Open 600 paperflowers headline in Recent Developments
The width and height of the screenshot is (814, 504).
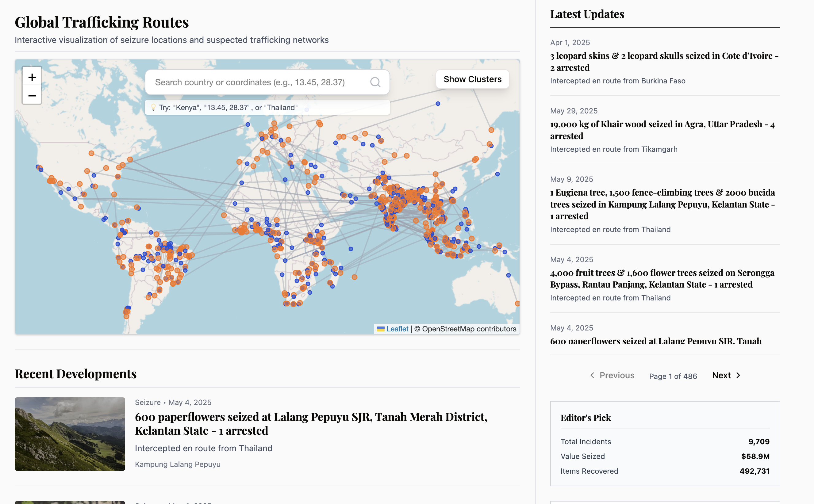(311, 423)
